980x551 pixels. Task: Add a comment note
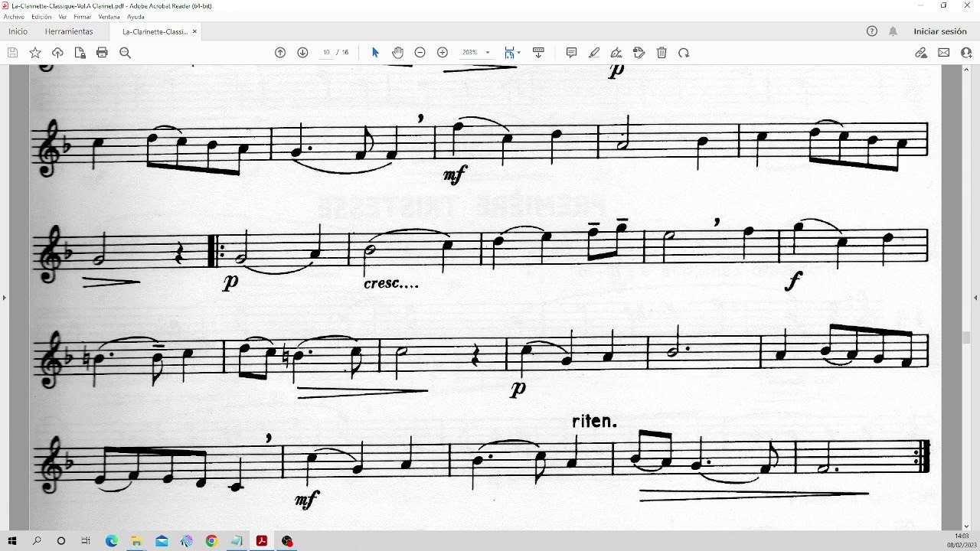pyautogui.click(x=571, y=53)
